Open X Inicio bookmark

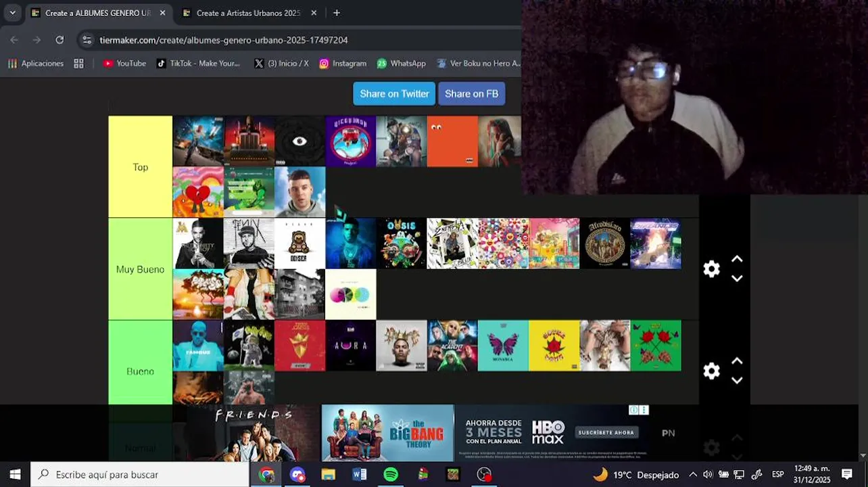click(281, 63)
